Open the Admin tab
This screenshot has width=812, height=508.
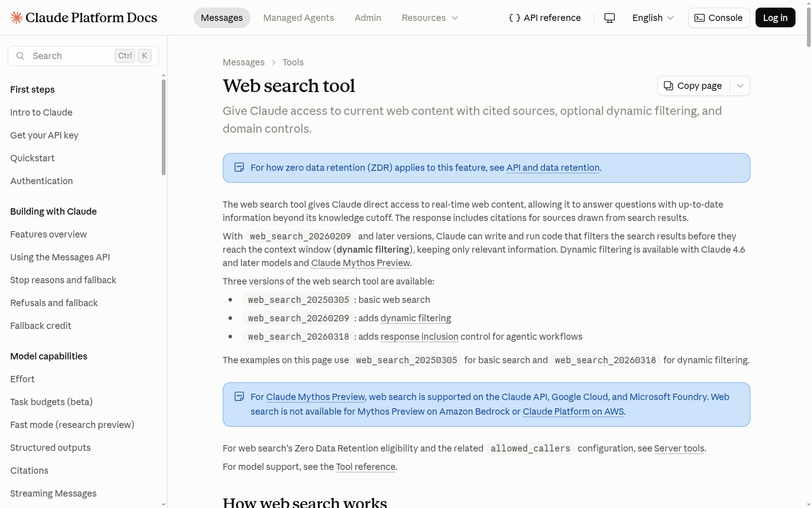[x=368, y=18]
